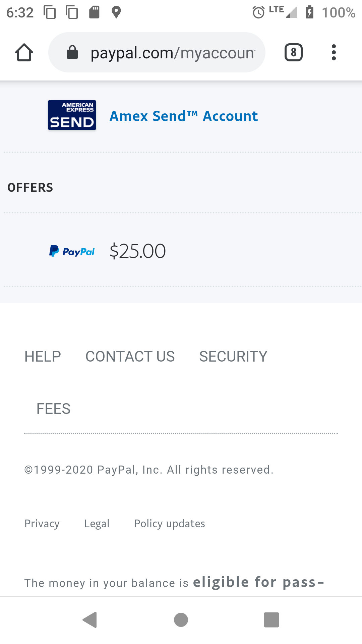Open the tab switcher showing 8 tabs

tap(294, 52)
